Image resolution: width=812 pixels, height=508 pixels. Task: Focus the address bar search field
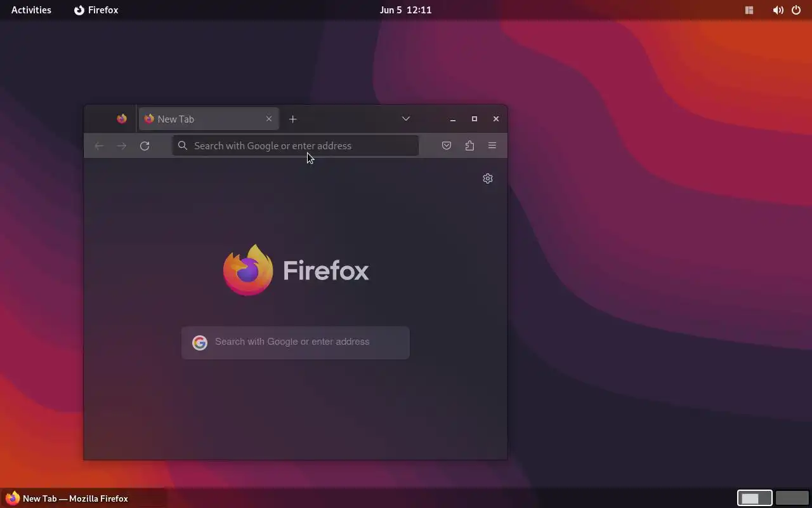296,146
